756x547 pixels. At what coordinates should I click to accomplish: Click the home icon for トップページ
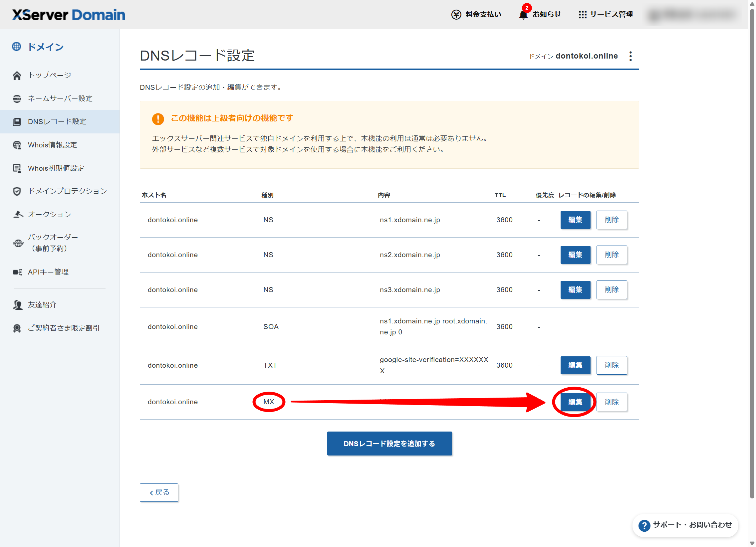click(17, 75)
